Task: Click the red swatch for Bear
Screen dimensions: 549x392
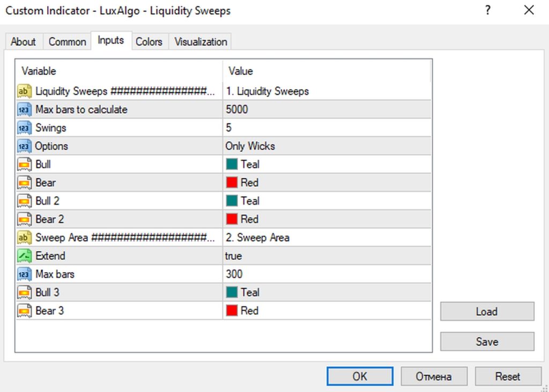Action: pos(232,183)
